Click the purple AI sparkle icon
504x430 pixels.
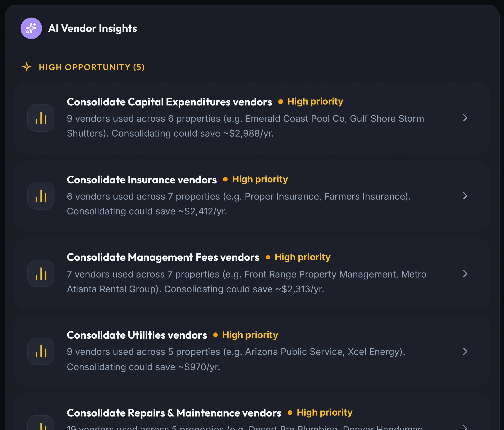click(x=31, y=28)
